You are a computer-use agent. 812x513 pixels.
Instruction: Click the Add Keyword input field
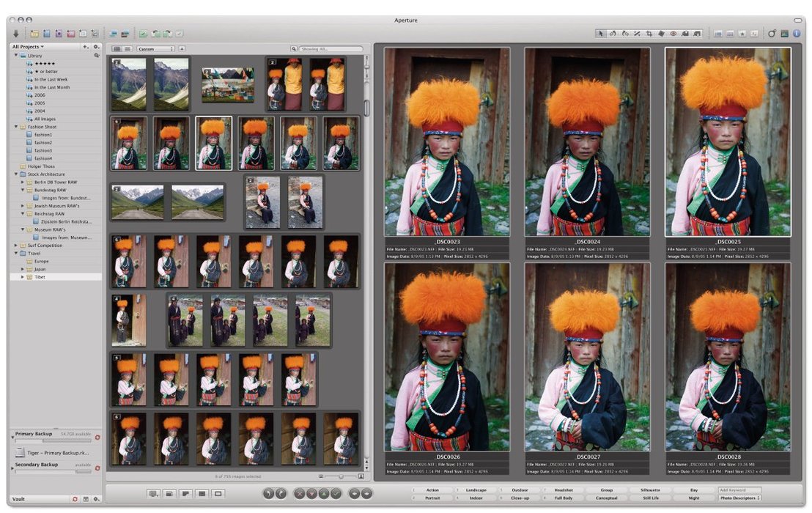pyautogui.click(x=739, y=490)
